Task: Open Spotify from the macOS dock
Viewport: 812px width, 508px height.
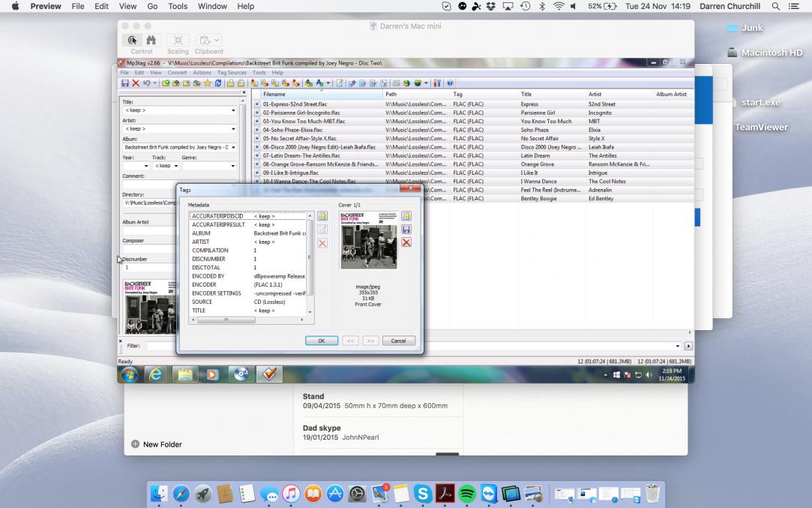Action: (467, 494)
